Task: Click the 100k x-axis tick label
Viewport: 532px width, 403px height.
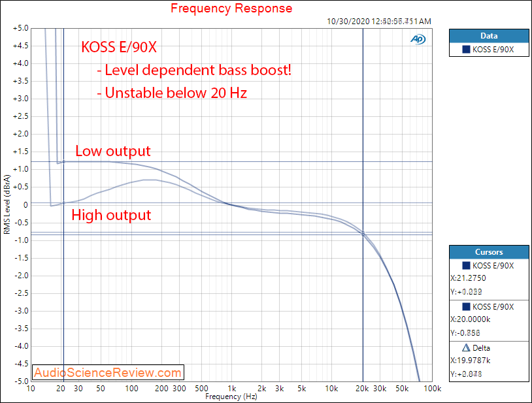Action: tap(432, 389)
